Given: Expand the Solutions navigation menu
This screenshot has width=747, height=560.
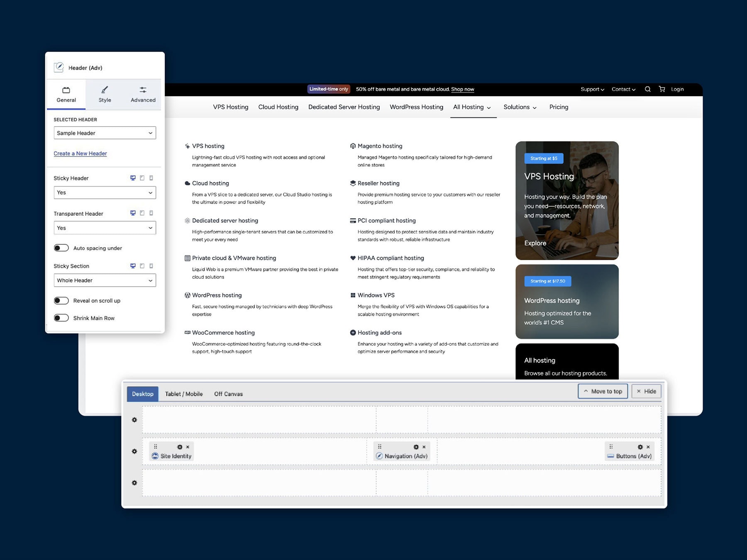Looking at the screenshot, I should pyautogui.click(x=520, y=107).
